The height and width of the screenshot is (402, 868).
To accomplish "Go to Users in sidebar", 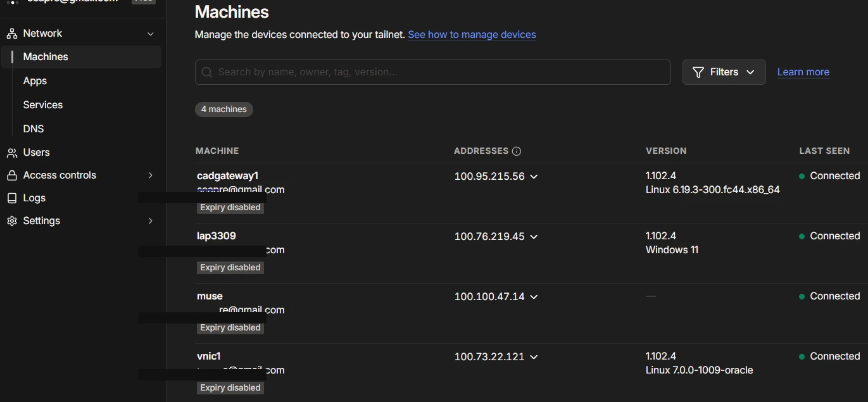I will point(36,153).
